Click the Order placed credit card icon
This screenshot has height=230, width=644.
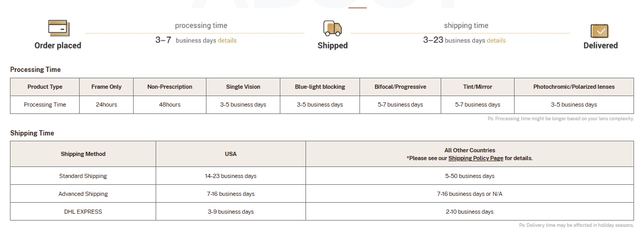[58, 28]
